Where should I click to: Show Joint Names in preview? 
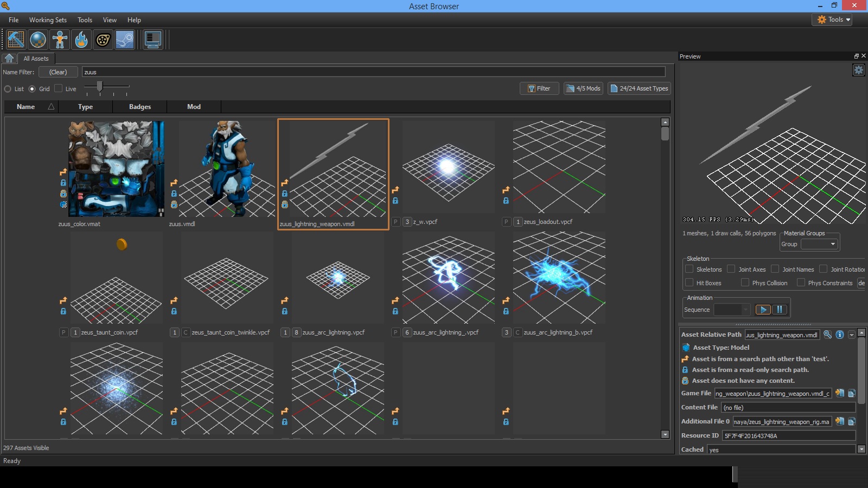(x=775, y=269)
